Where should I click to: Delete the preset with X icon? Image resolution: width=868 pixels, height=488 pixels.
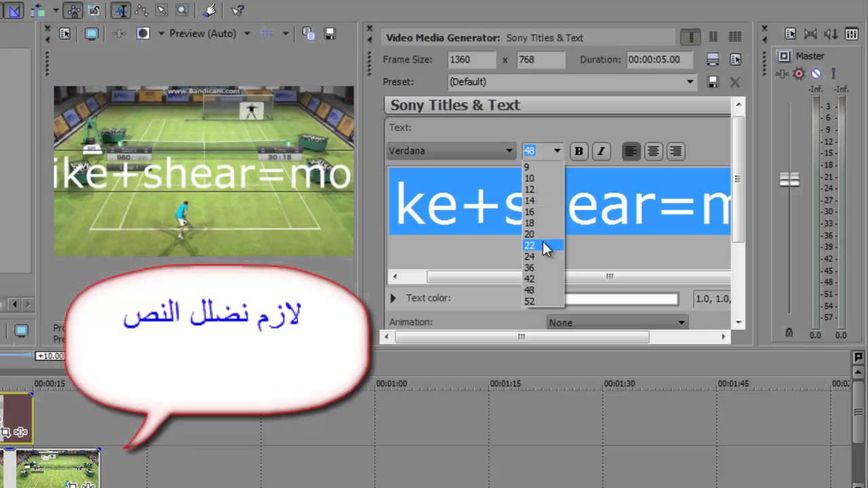click(x=734, y=82)
